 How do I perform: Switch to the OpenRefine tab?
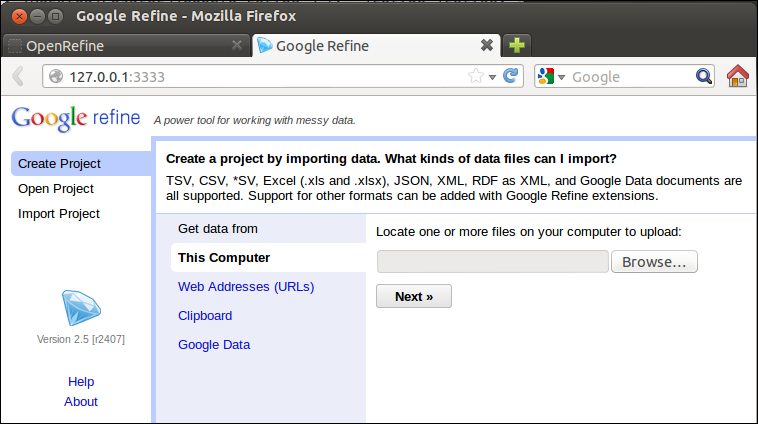click(x=126, y=46)
